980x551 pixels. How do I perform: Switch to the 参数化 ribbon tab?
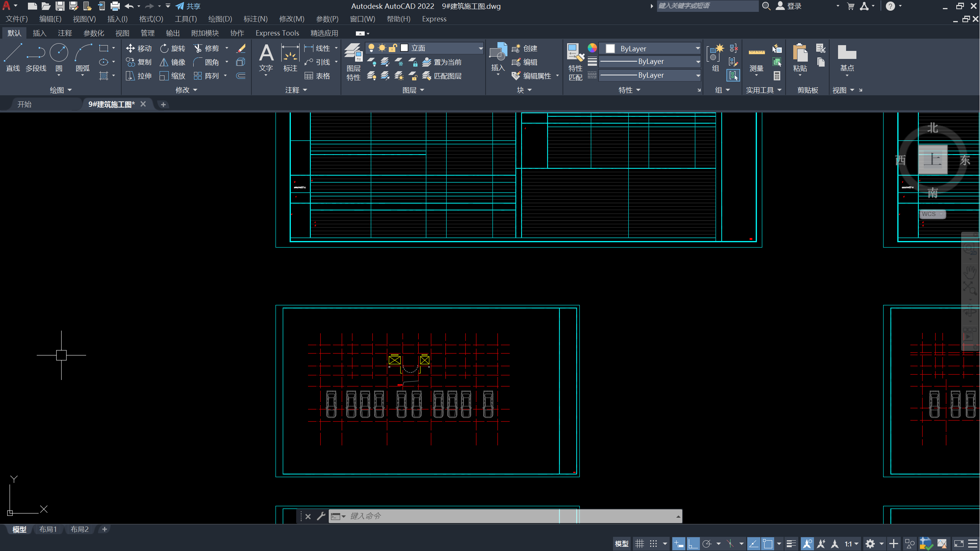pos(93,33)
